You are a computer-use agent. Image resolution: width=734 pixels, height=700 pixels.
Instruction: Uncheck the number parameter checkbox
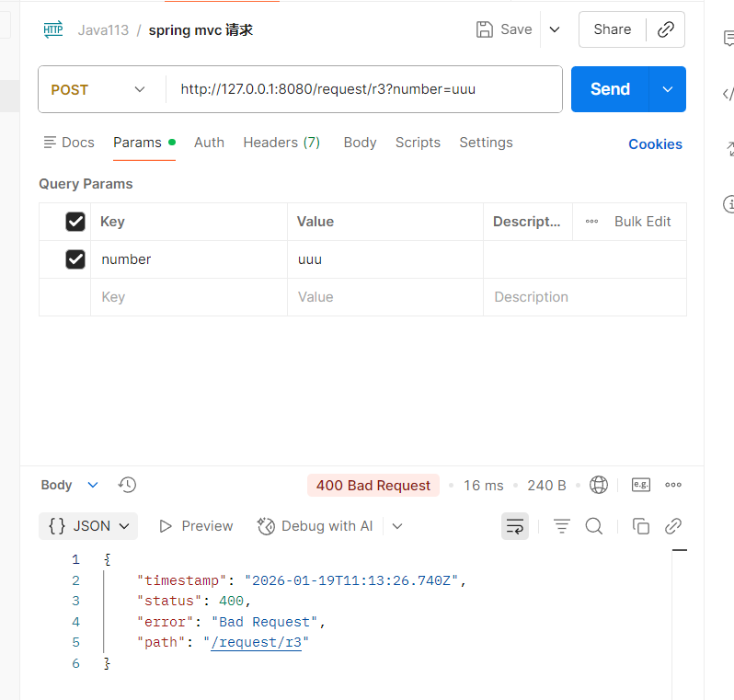75,259
